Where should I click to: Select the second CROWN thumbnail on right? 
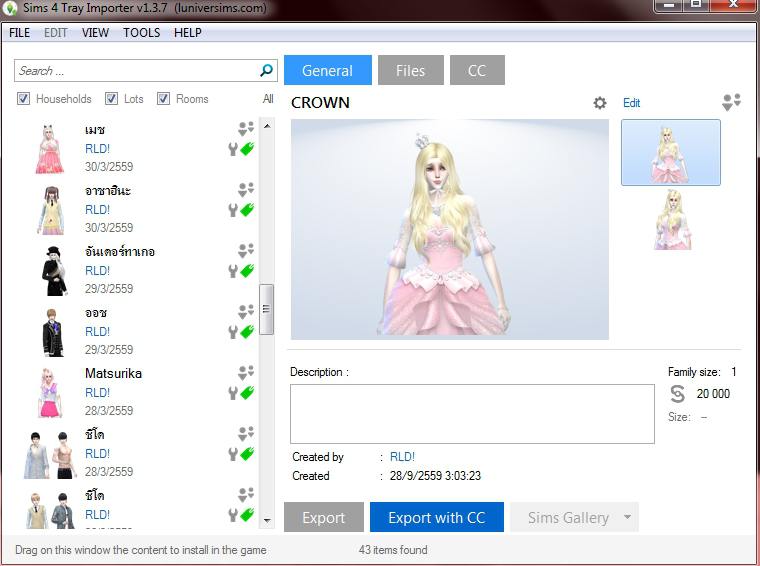point(672,220)
